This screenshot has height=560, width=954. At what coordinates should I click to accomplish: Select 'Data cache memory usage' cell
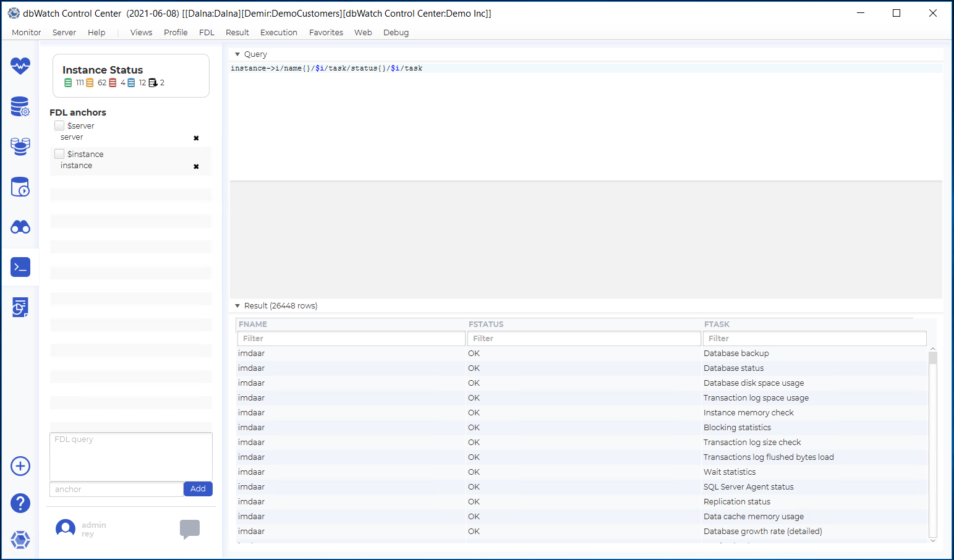point(754,517)
